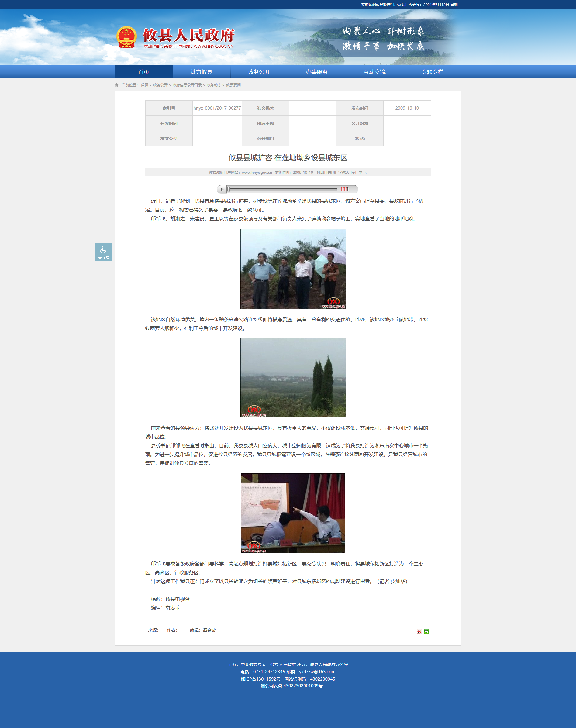
Task: Click the red volume bars in audio player
Action: pyautogui.click(x=344, y=189)
